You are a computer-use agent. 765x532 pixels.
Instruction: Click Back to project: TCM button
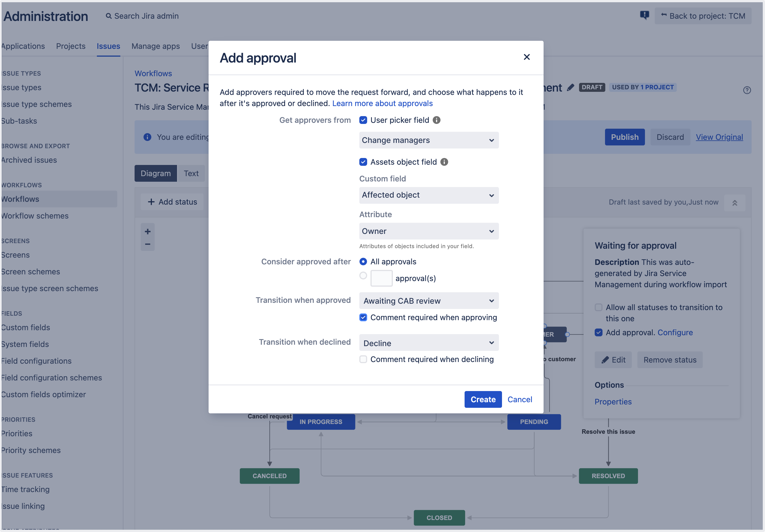(x=703, y=16)
